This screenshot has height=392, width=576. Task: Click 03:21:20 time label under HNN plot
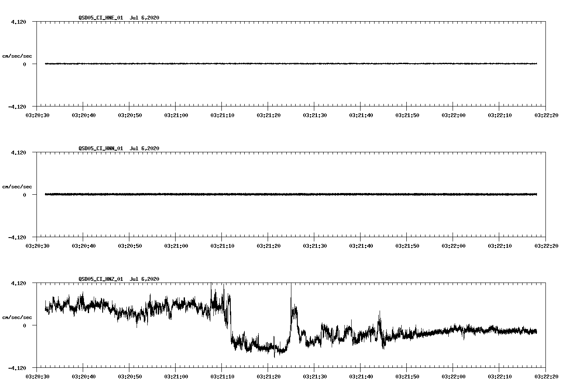[x=268, y=246]
